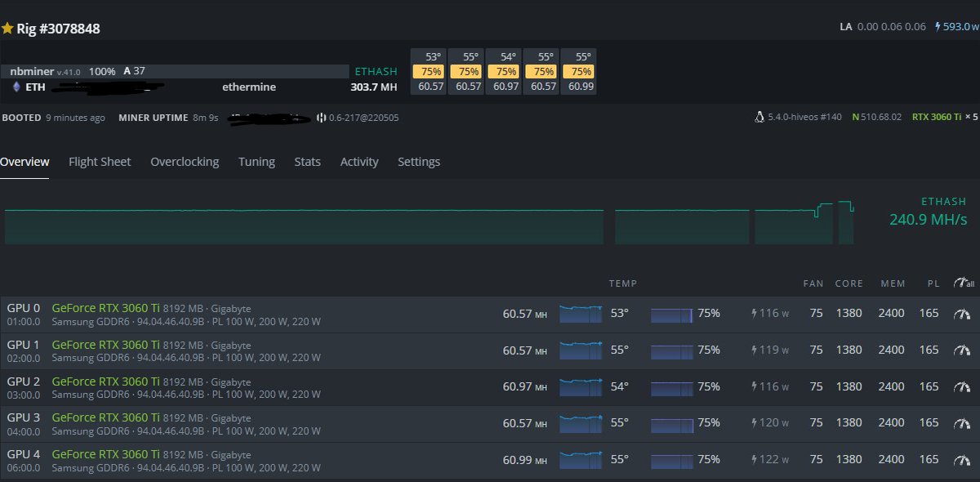The image size is (980, 482).
Task: Click the lightning power icon beside 593.0 w
Action: 938,27
